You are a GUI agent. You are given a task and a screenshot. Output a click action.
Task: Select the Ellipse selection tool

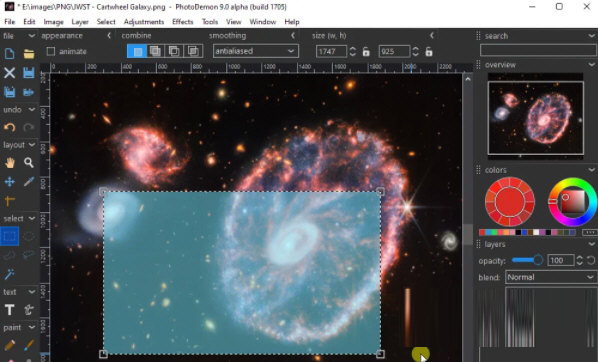[x=29, y=236]
